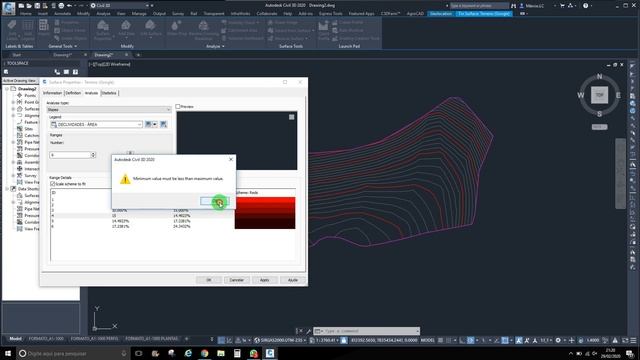Click the ranges Number input field

click(70, 155)
